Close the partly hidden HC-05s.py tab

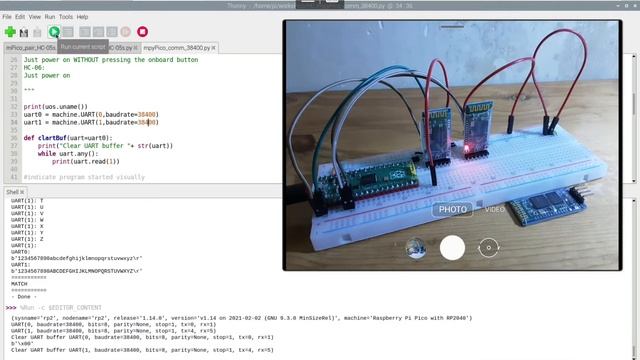136,48
